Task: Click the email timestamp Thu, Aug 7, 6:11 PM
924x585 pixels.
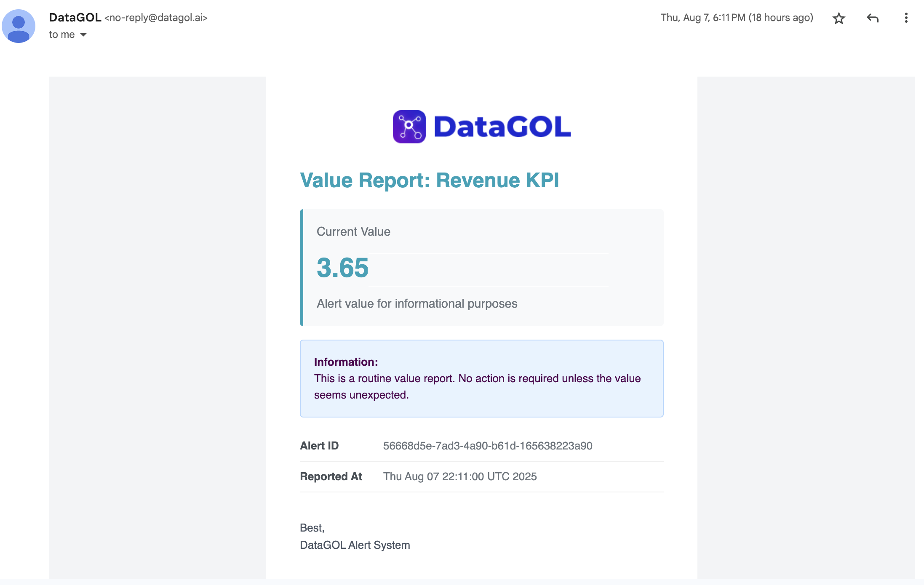Action: click(737, 18)
